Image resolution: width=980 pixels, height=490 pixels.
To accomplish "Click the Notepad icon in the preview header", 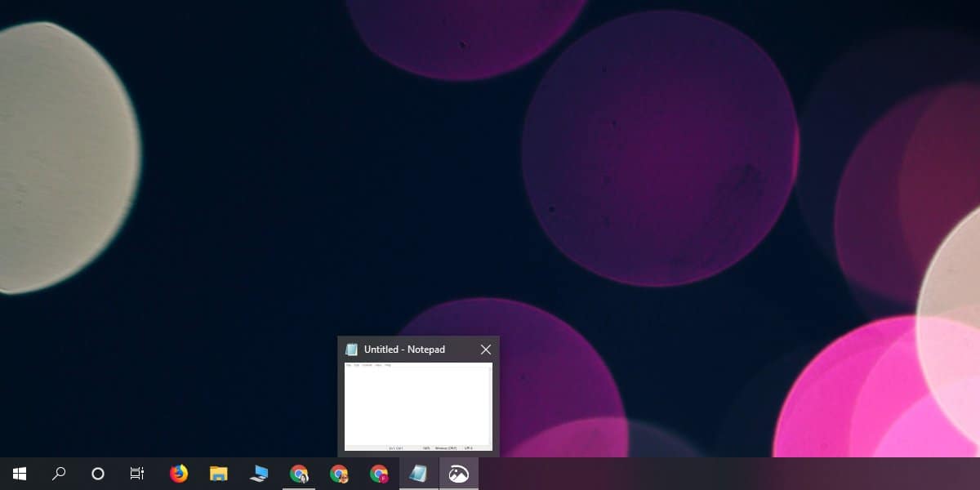I will (351, 350).
